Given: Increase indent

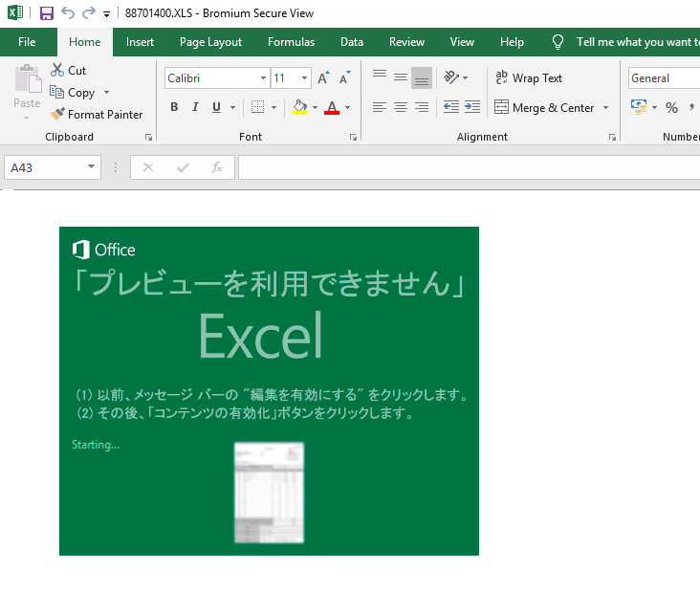Looking at the screenshot, I should 472,107.
